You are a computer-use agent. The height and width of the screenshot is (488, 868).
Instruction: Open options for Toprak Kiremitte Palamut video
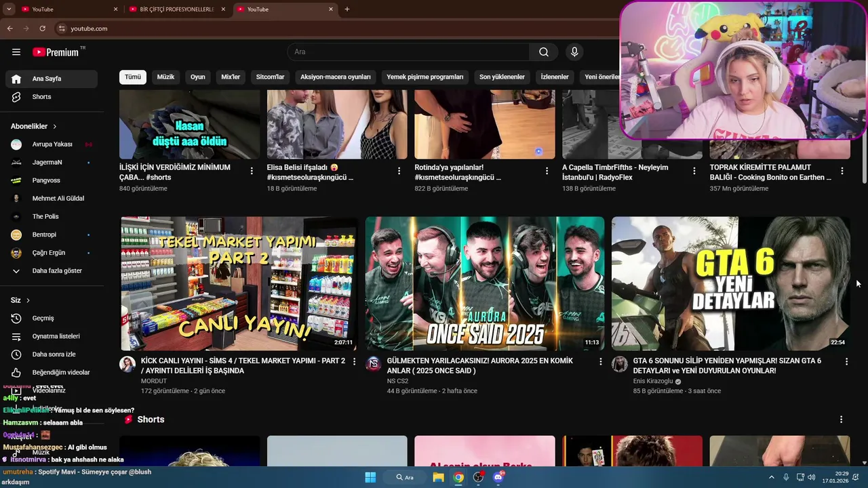point(842,171)
